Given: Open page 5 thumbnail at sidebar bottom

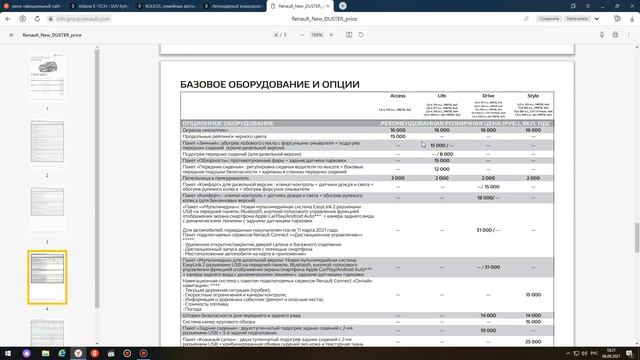Looking at the screenshot, I should click(47, 332).
